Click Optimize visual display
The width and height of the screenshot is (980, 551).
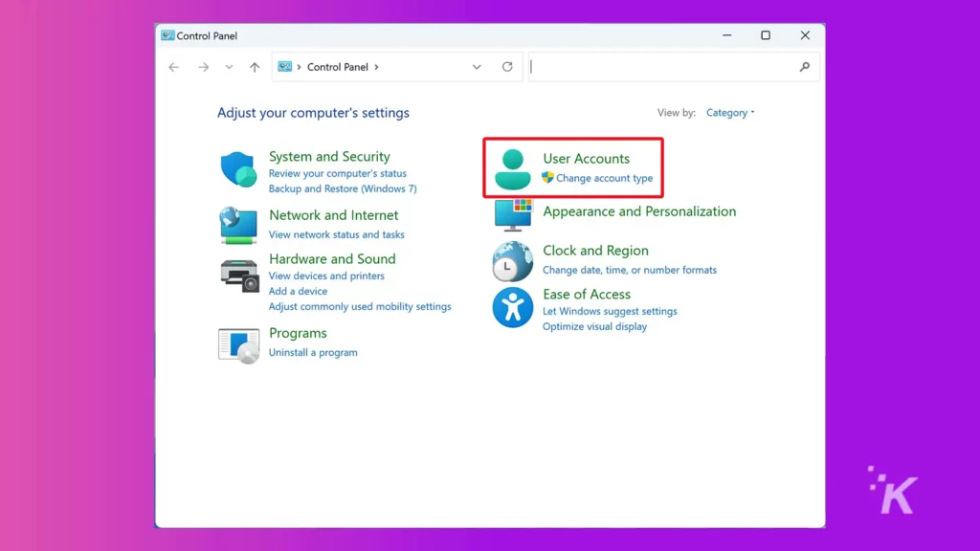pyautogui.click(x=595, y=327)
